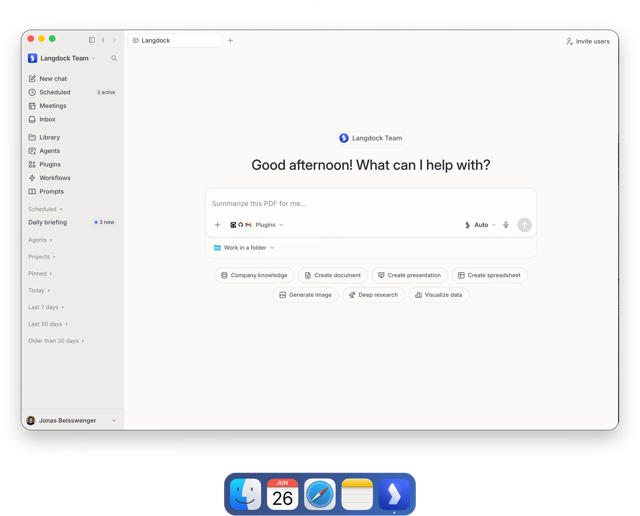Expand the Last 30 days group
This screenshot has height=516, width=640.
[48, 324]
